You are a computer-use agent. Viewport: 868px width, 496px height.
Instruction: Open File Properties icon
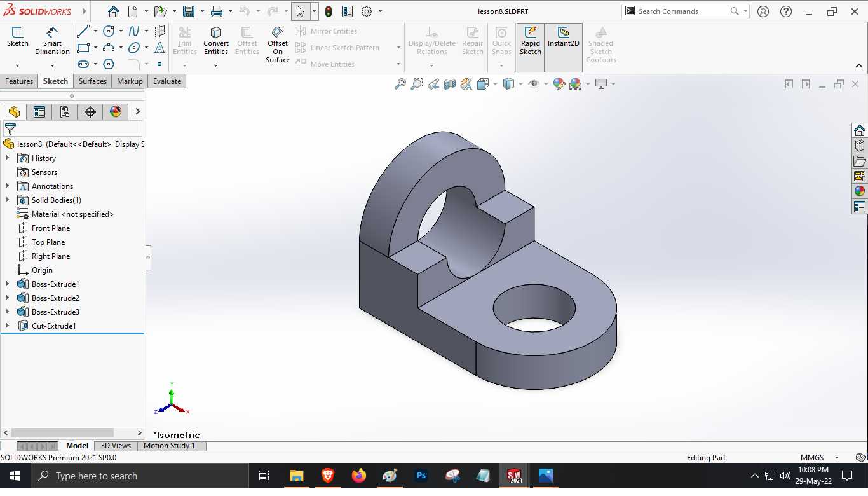coord(348,11)
